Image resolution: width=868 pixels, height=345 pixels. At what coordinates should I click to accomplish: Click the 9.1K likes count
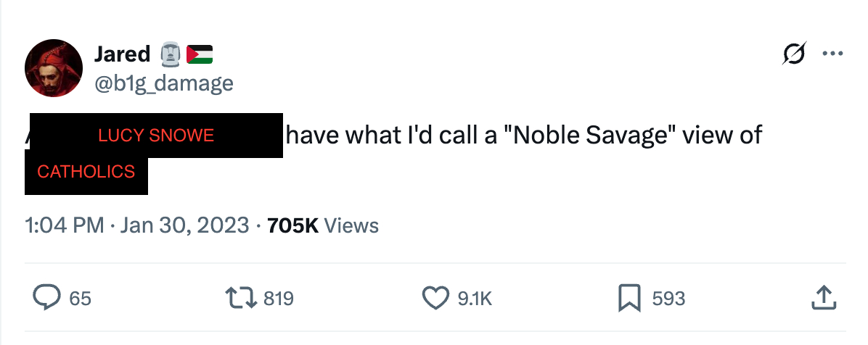coord(475,298)
